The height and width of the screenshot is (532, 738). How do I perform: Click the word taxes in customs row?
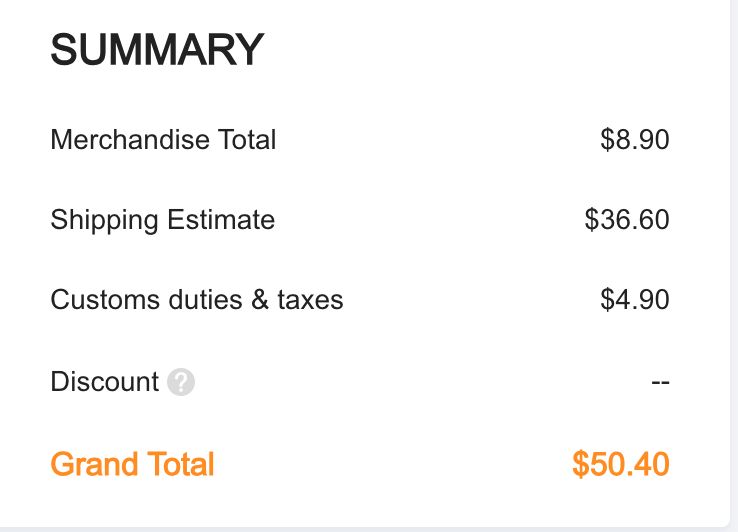tap(310, 300)
